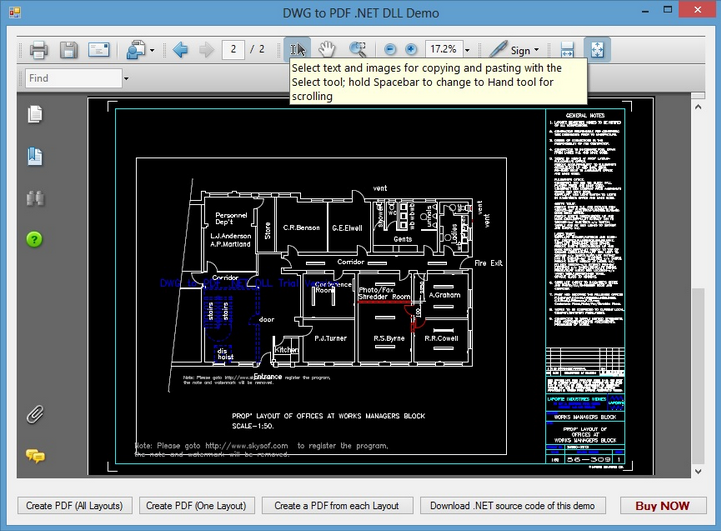This screenshot has height=531, width=721.
Task: Click the 'Entrance' label in floor plan
Action: [x=268, y=377]
